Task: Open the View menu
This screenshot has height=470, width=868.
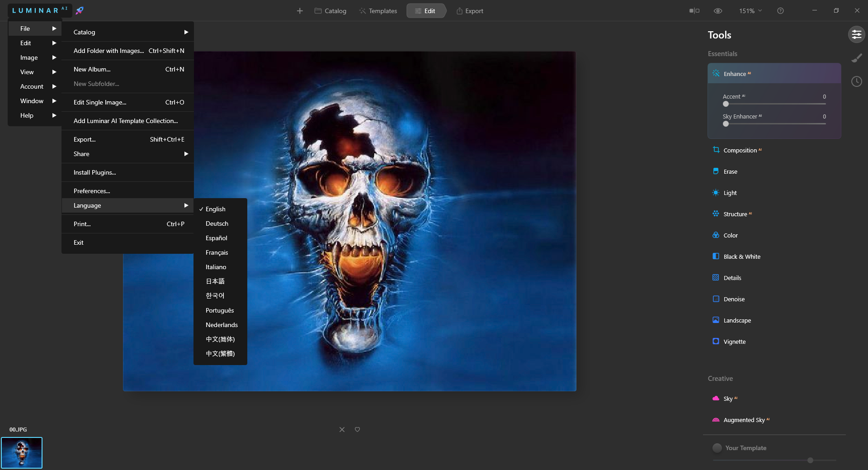Action: click(x=35, y=72)
